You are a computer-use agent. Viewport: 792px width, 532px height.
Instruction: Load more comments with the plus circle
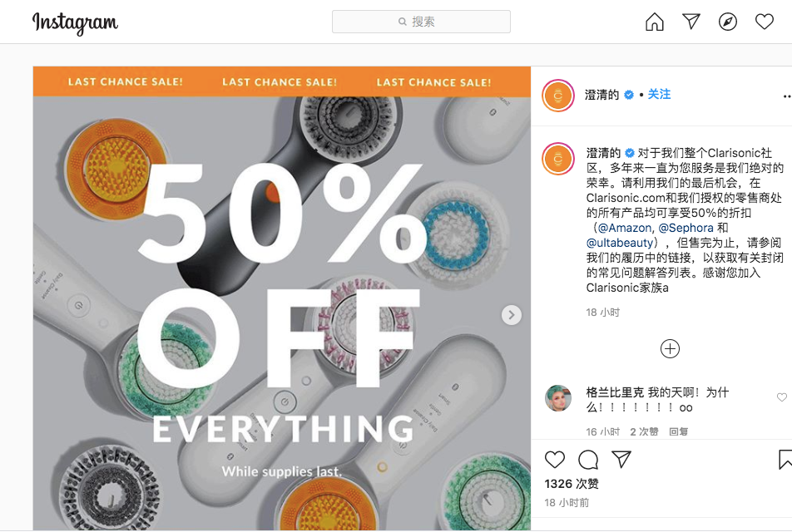click(x=670, y=349)
